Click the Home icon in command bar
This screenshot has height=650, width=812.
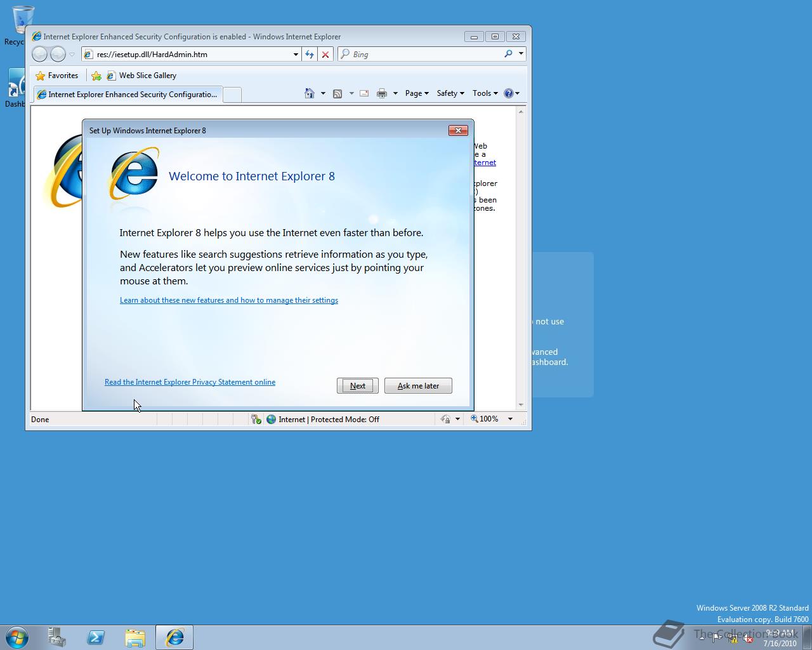pyautogui.click(x=310, y=93)
